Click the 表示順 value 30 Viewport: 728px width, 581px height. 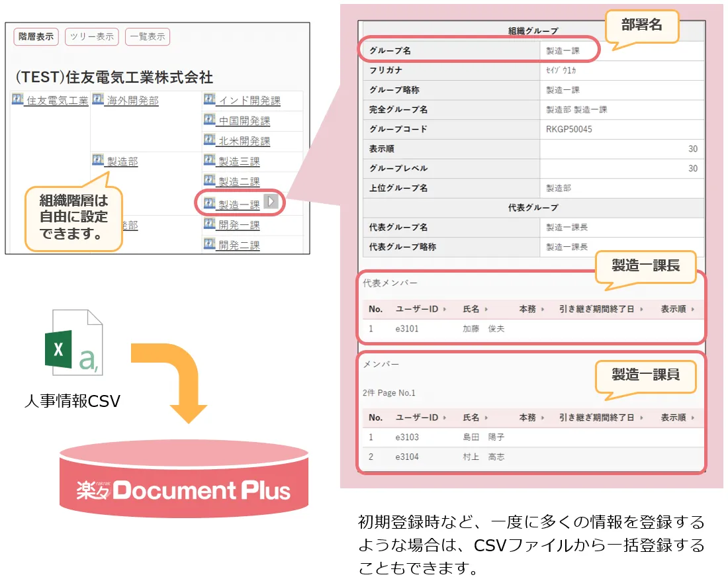[693, 148]
